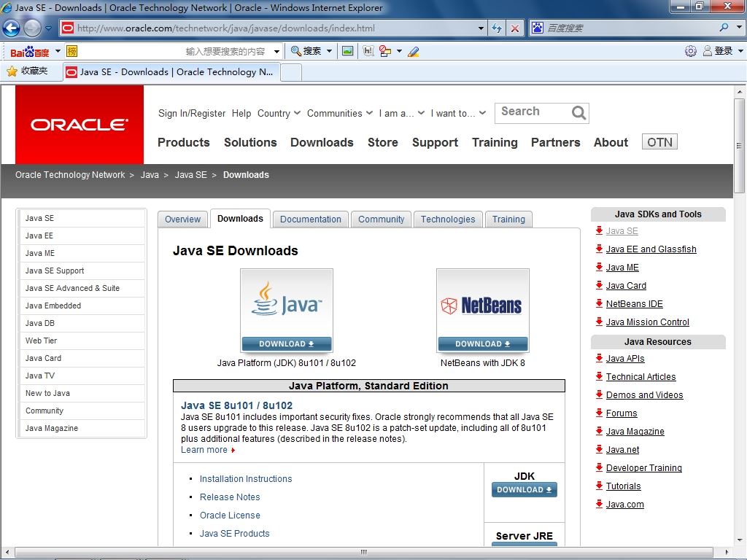Expand the 'I am a...' dropdown
747x560 pixels.
(x=421, y=113)
